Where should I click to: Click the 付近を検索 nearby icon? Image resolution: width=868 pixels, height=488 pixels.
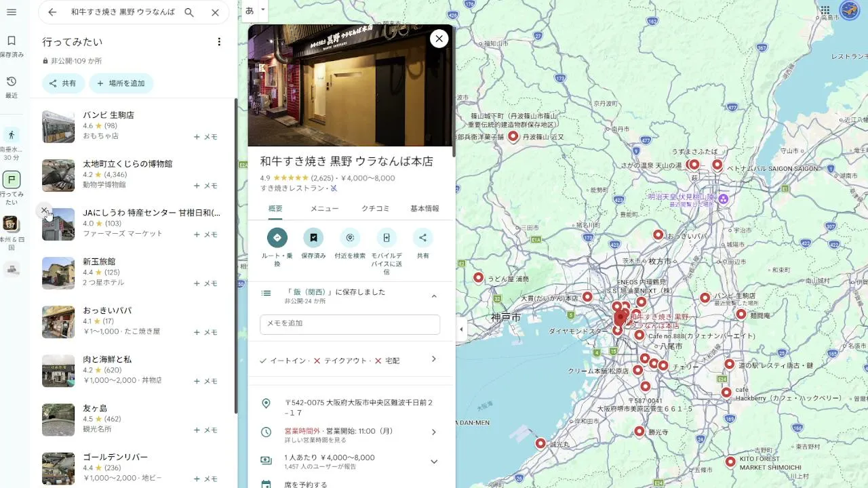click(x=350, y=238)
